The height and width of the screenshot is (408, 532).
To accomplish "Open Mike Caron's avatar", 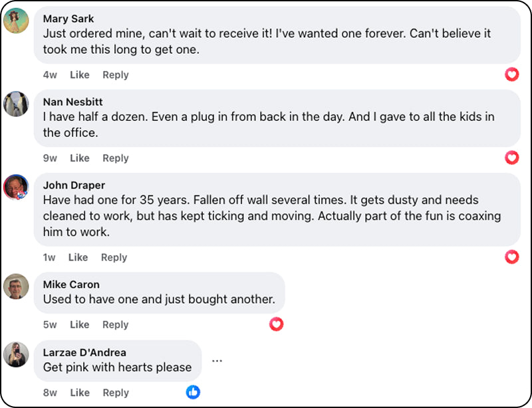I will (16, 287).
